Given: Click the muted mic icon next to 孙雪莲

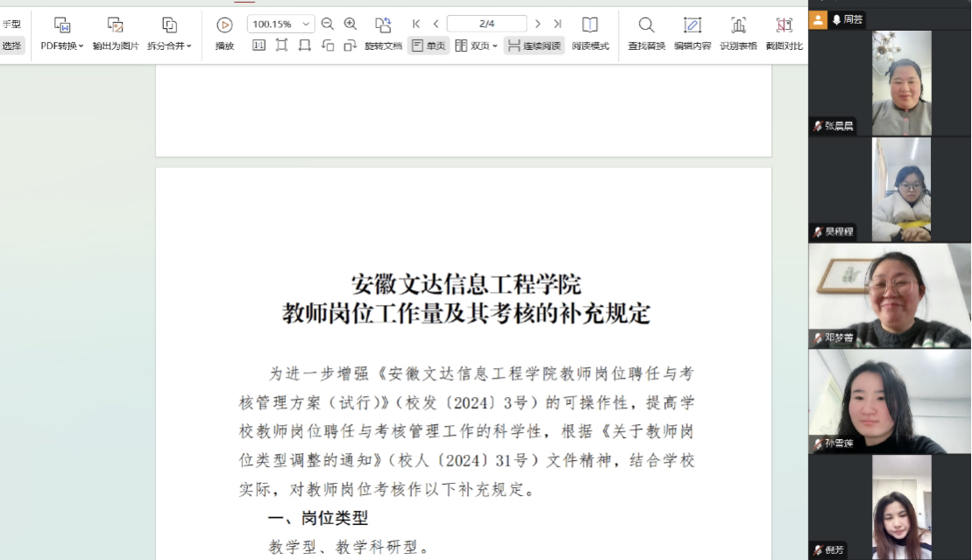Looking at the screenshot, I should point(819,443).
